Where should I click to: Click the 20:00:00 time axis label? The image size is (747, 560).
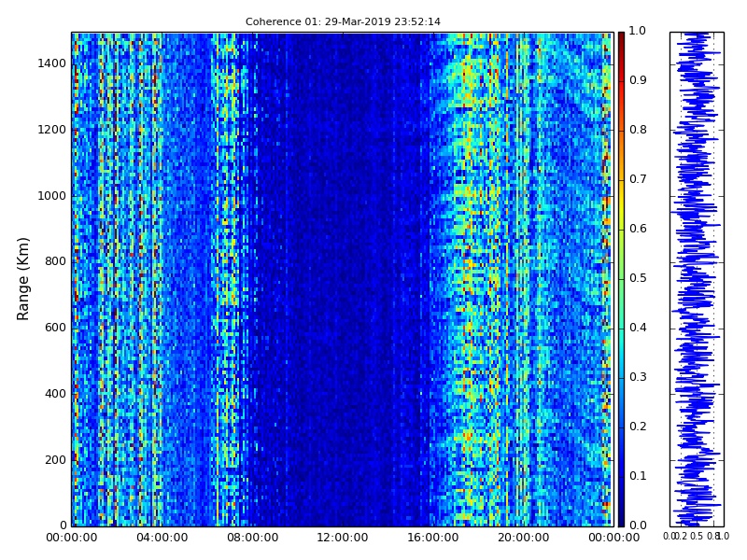(x=524, y=539)
